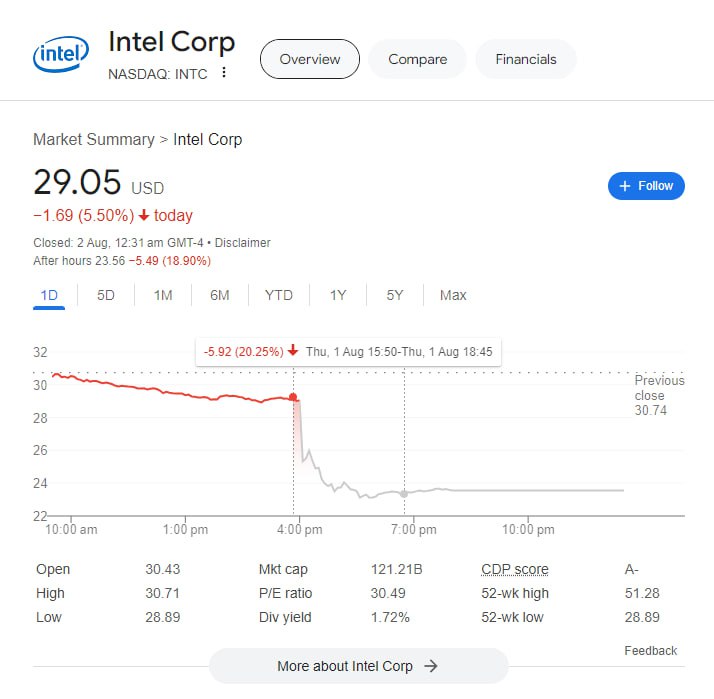The height and width of the screenshot is (699, 714).
Task: Click the gray 7:00 pm chart marker
Action: [x=404, y=493]
